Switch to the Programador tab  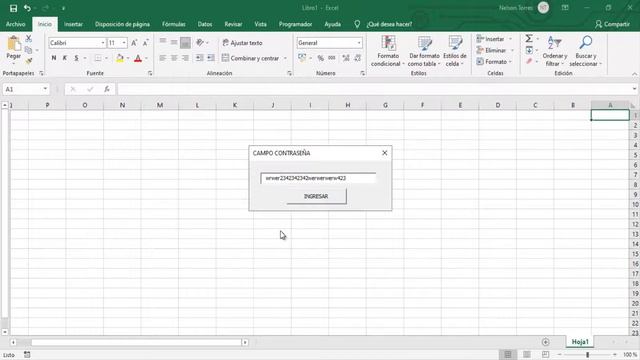tap(295, 24)
